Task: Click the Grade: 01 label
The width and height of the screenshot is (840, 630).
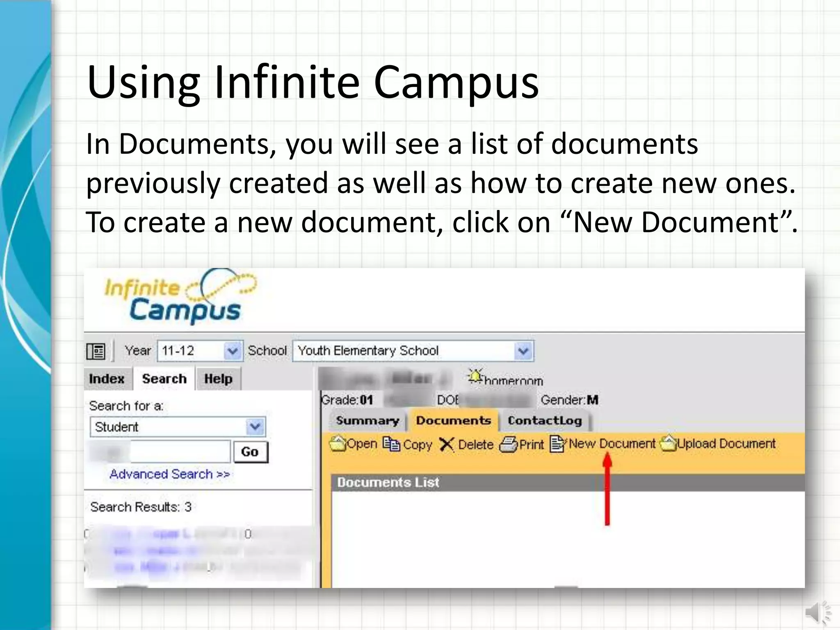Action: point(347,400)
